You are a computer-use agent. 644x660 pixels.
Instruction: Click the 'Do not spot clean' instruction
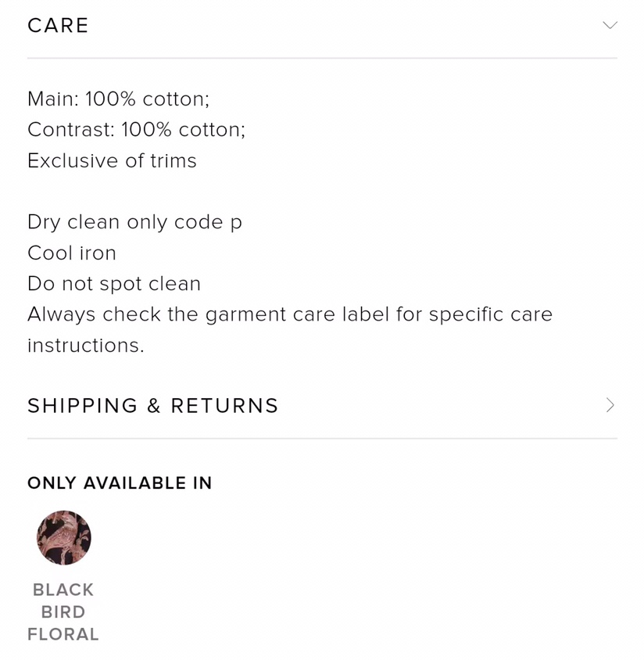114,284
